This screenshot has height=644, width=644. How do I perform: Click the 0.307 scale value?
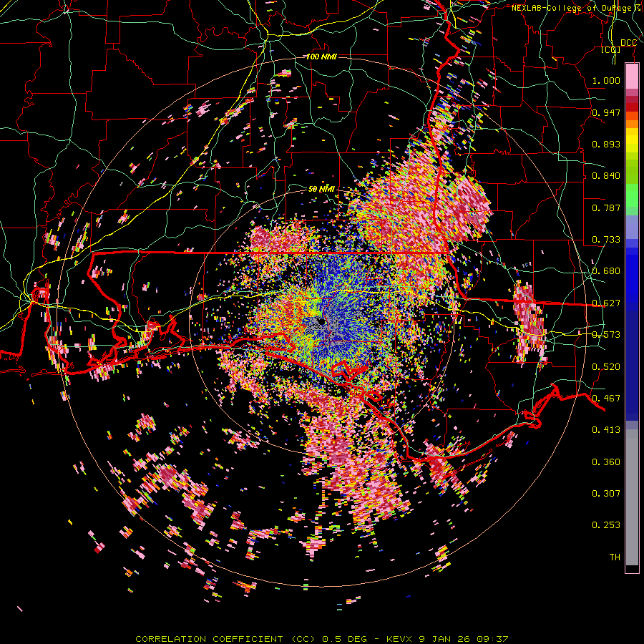click(x=606, y=494)
